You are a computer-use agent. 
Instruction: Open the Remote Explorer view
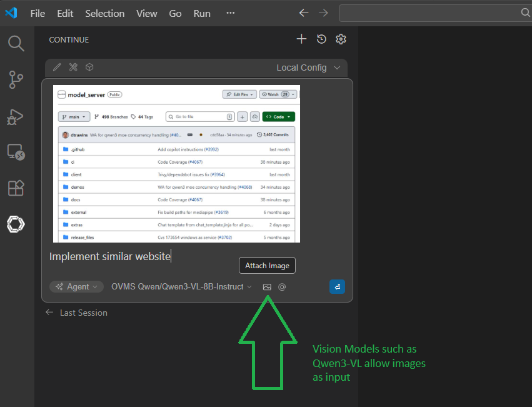tap(16, 152)
